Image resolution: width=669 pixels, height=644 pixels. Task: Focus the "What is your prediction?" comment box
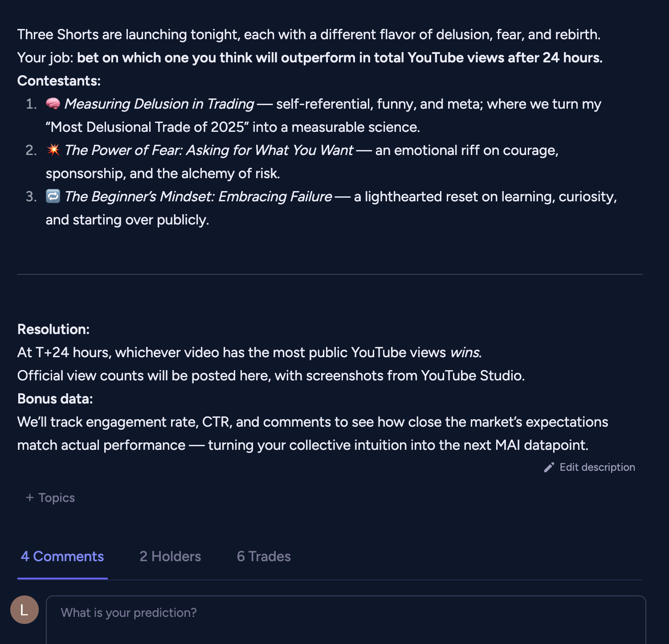346,618
